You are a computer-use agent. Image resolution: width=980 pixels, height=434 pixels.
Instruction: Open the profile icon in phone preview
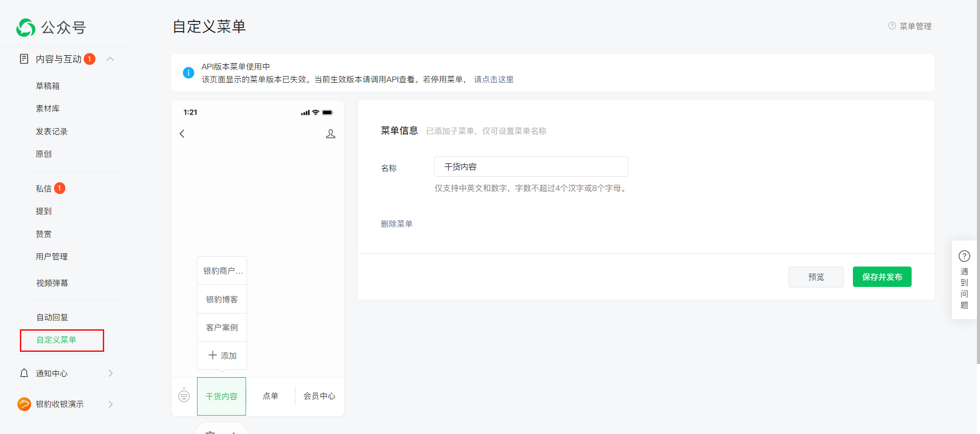coord(331,134)
